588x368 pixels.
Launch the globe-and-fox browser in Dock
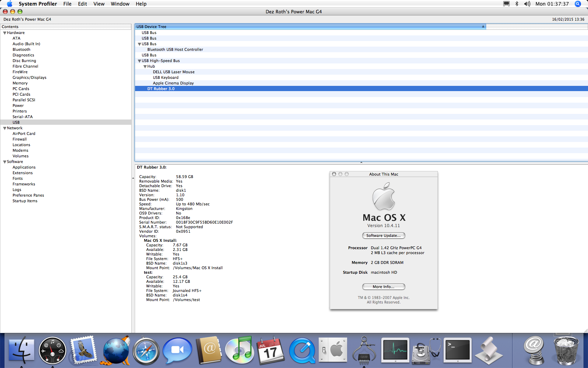point(115,350)
